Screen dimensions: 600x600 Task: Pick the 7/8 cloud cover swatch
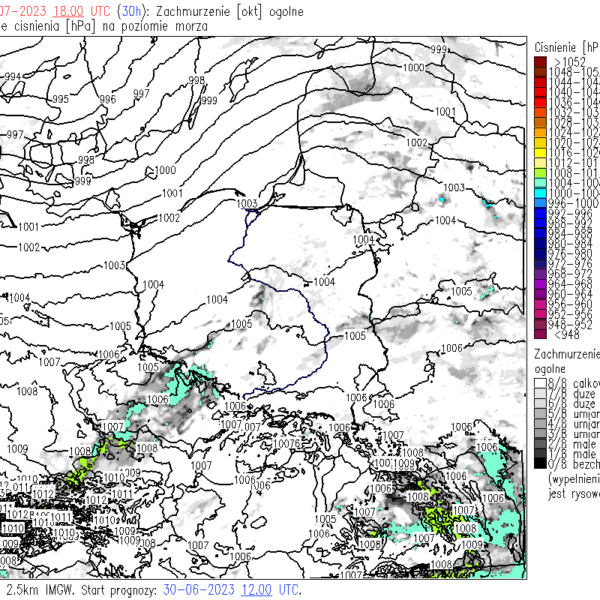pyautogui.click(x=540, y=393)
